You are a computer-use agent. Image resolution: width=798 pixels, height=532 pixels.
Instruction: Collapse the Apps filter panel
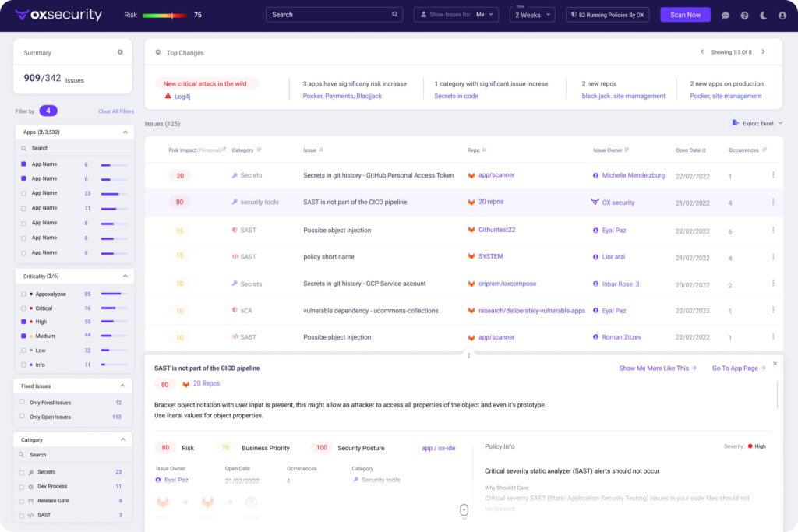pos(125,132)
